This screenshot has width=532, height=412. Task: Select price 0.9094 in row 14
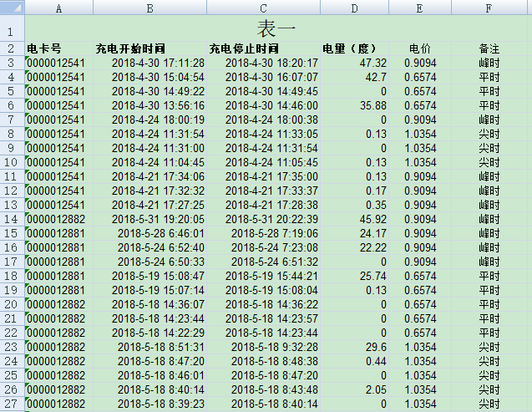coord(420,219)
